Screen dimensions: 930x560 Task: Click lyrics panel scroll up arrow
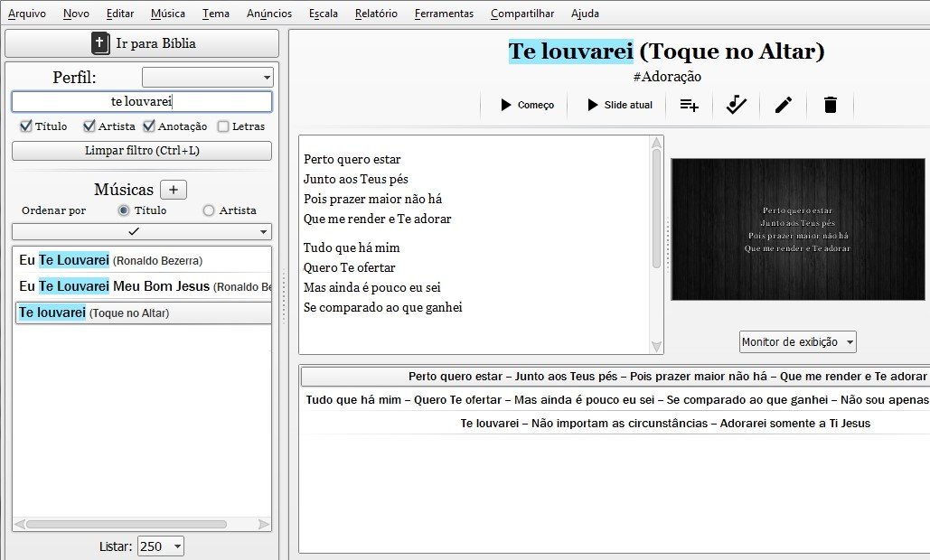pos(656,142)
